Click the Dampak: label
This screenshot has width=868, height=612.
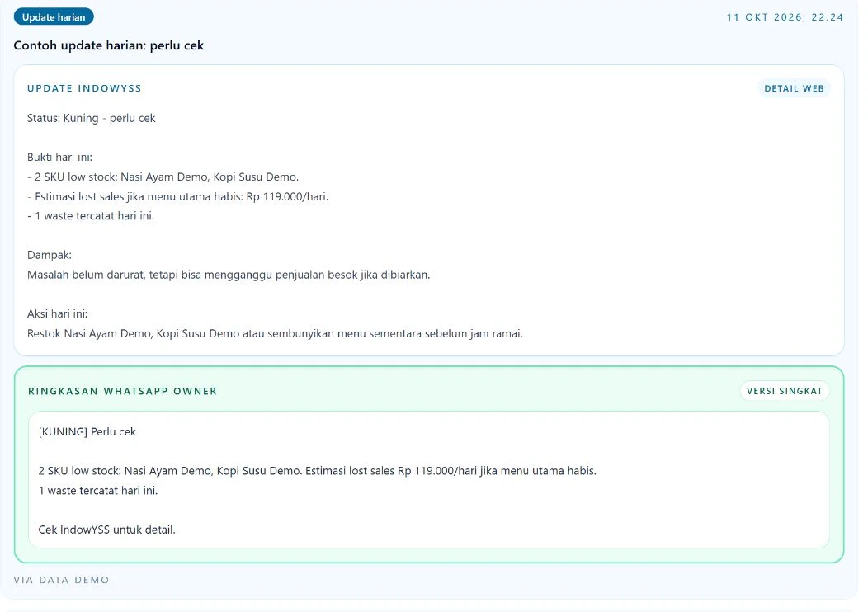tap(50, 255)
